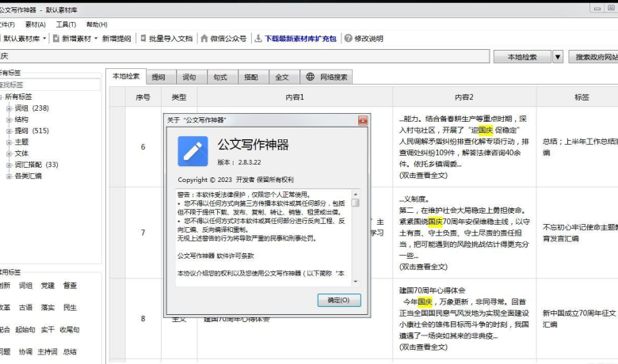Expand the 各类汇编 tree node
The height and width of the screenshot is (364, 618).
click(x=9, y=176)
